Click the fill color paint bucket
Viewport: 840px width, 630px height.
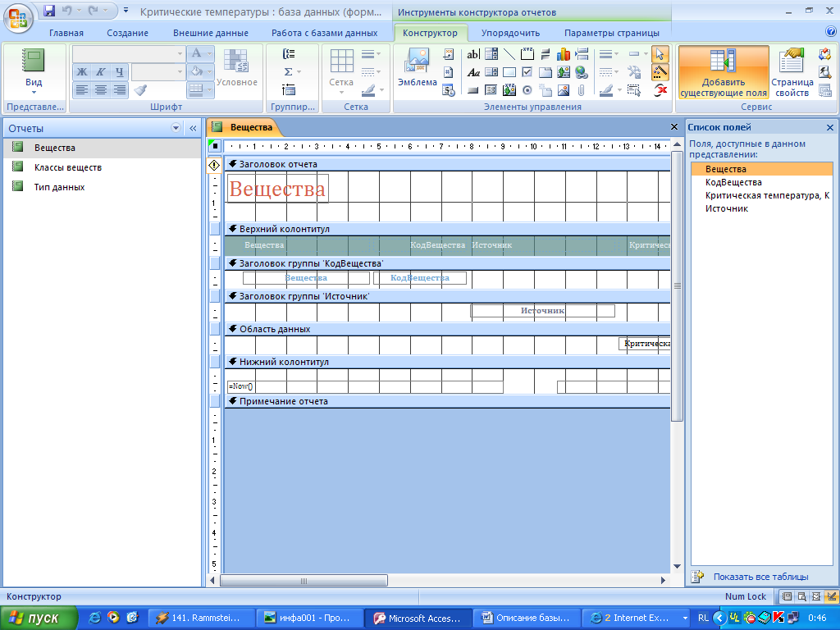coord(196,72)
